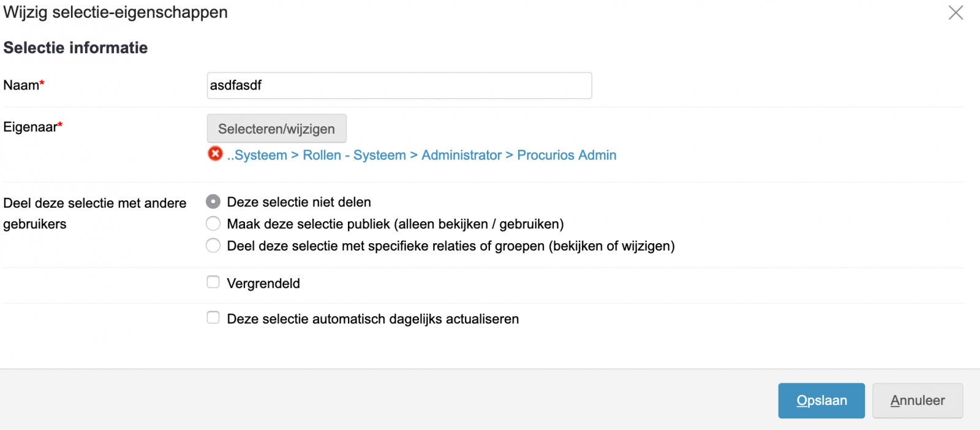This screenshot has height=430, width=980.
Task: Click the 'Eigenaar' field label
Action: click(x=31, y=127)
